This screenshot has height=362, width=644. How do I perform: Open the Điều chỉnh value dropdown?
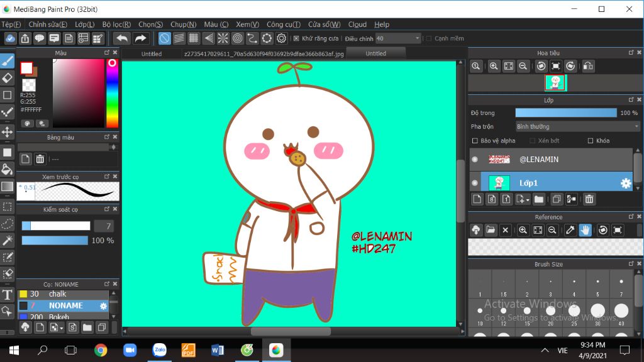pyautogui.click(x=418, y=38)
